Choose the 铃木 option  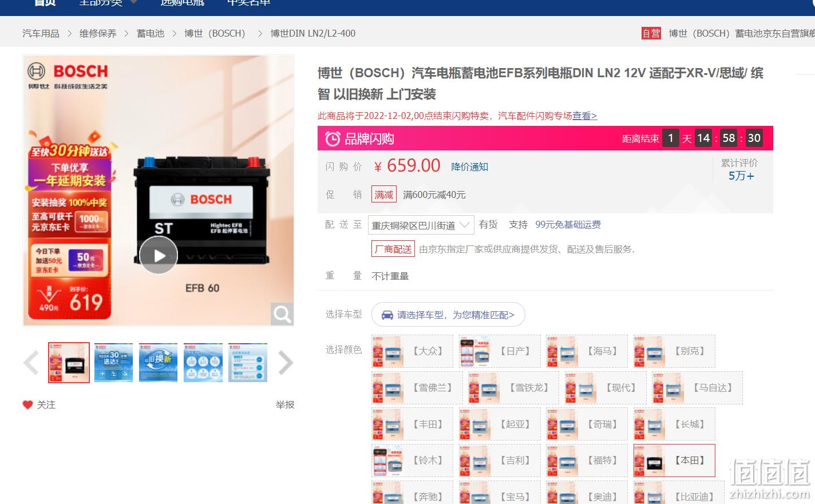click(412, 461)
